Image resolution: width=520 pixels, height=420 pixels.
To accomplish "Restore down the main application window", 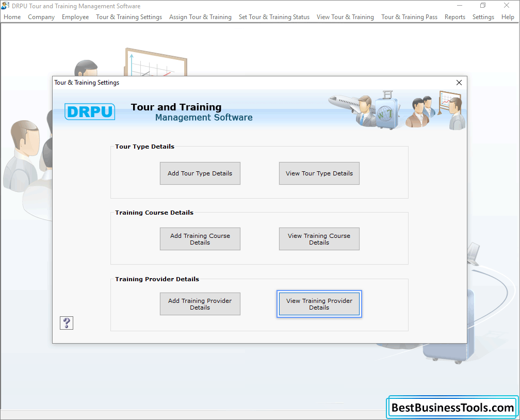I will tap(483, 6).
